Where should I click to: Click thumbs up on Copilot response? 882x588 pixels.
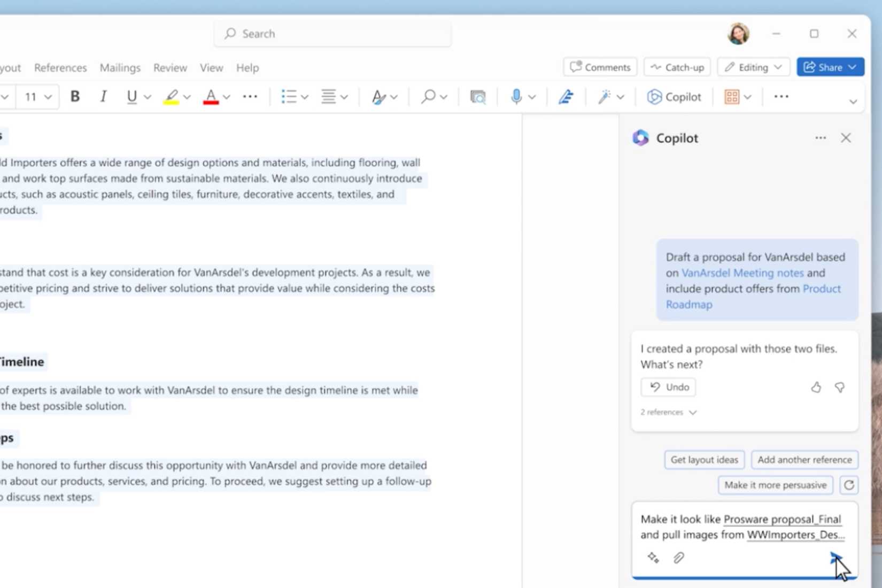coord(816,387)
